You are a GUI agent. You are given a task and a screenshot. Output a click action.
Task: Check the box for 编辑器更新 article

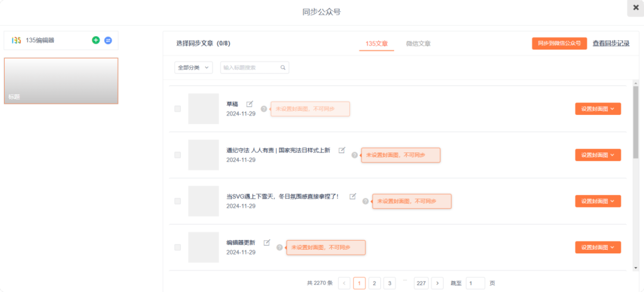tap(178, 247)
